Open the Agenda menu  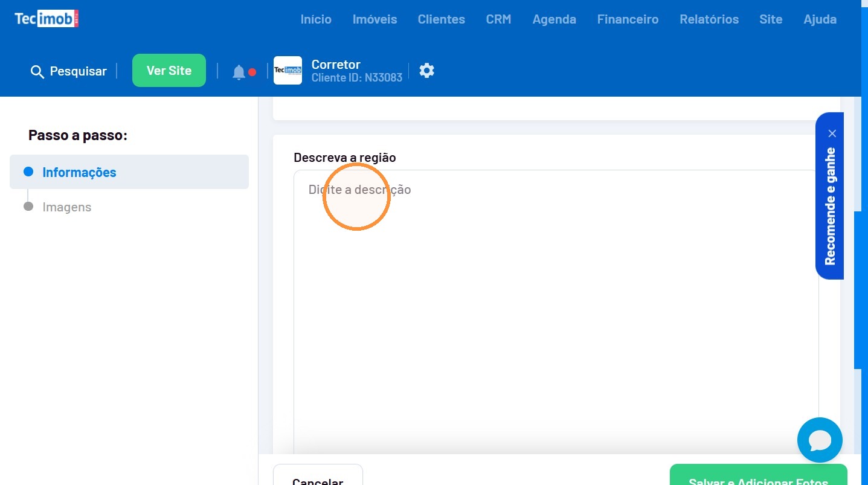(x=555, y=19)
